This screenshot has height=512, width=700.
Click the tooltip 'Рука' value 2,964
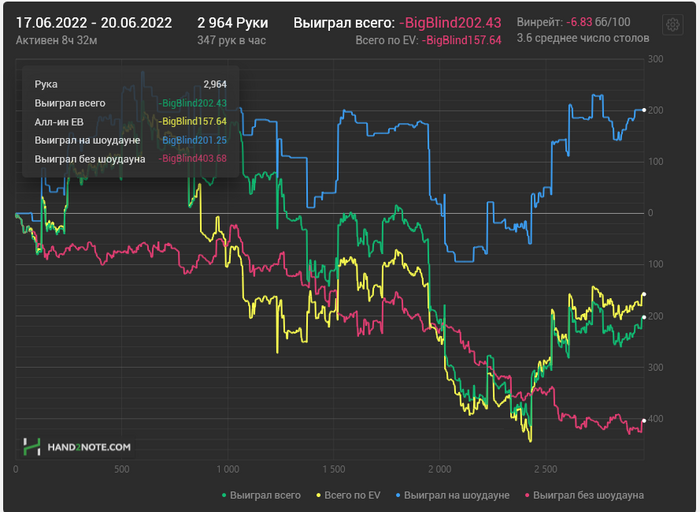[x=215, y=84]
